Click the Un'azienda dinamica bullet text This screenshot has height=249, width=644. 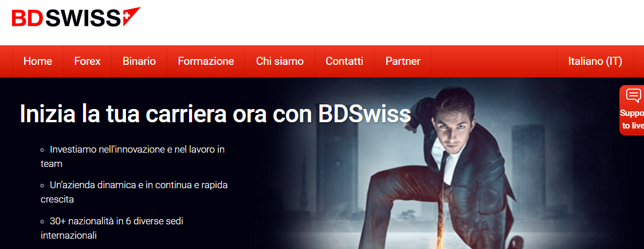click(134, 192)
